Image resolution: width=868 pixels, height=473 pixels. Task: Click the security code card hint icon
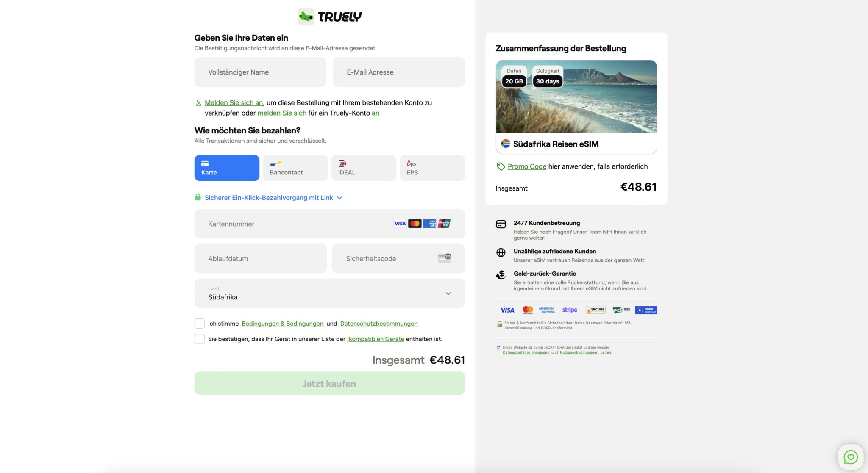444,258
